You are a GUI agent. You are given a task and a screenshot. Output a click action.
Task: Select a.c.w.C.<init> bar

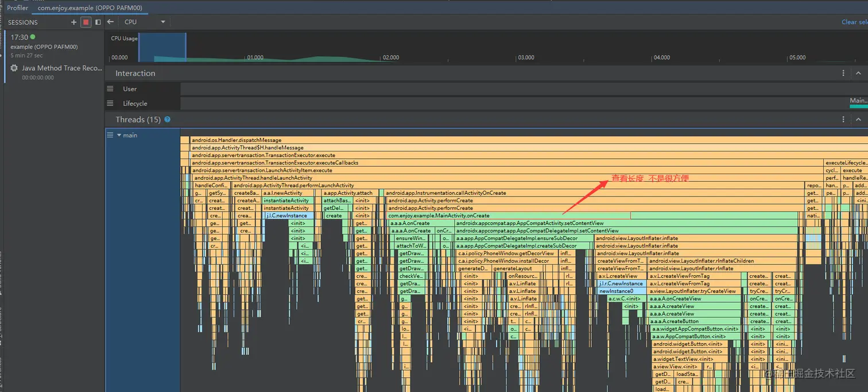pos(626,298)
